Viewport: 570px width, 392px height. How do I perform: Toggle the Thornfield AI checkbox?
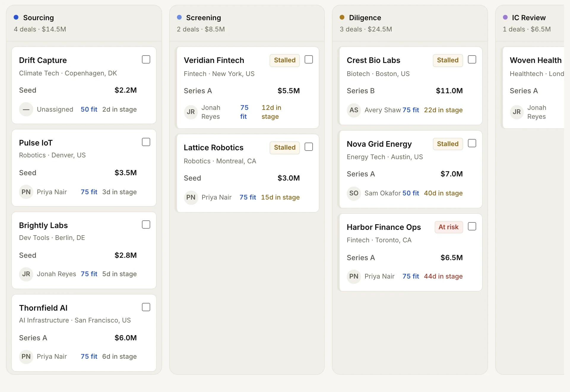[146, 307]
